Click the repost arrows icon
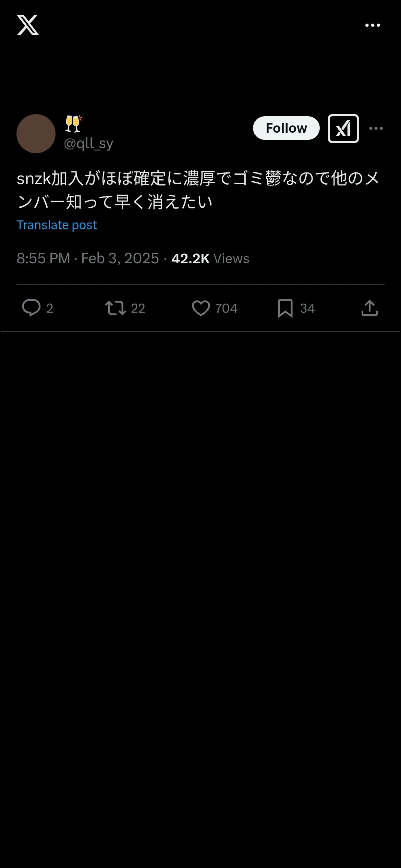Viewport: 401px width, 868px height. point(116,308)
